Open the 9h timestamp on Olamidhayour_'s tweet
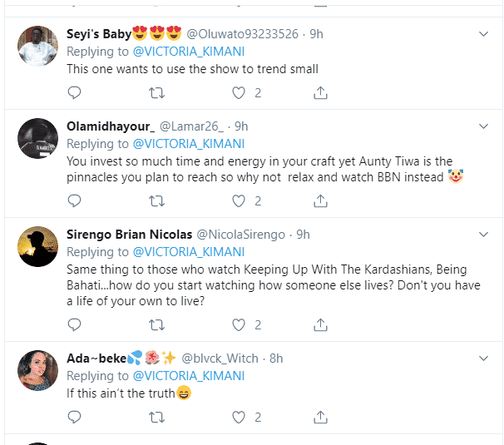This screenshot has width=504, height=445. point(241,126)
